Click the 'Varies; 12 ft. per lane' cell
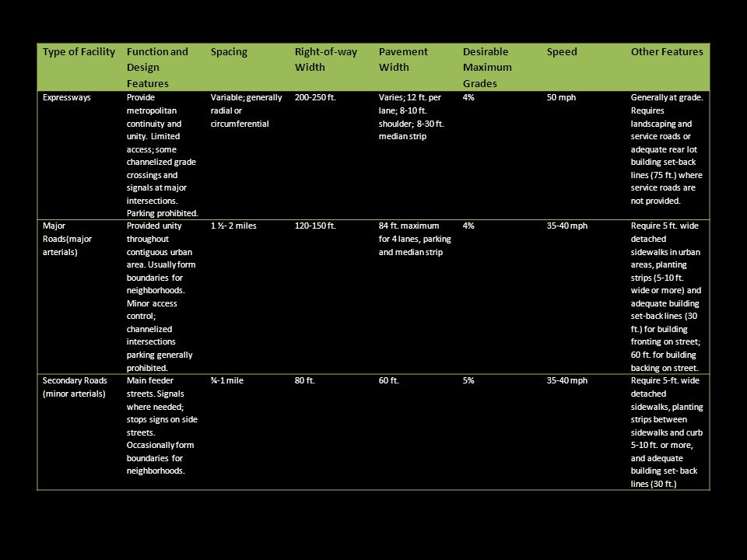 [411, 117]
